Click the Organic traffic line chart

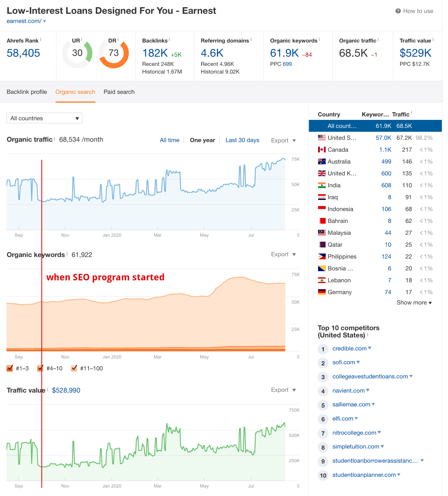146,192
